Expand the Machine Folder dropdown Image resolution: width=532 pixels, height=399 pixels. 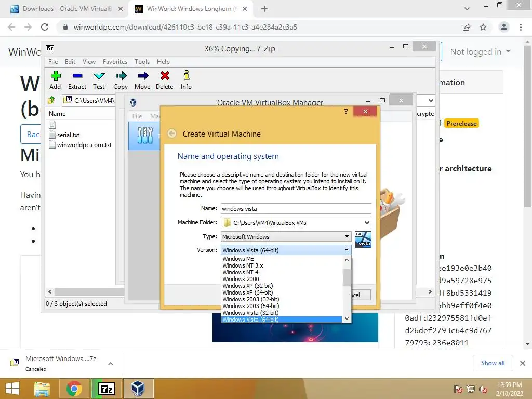pos(367,222)
